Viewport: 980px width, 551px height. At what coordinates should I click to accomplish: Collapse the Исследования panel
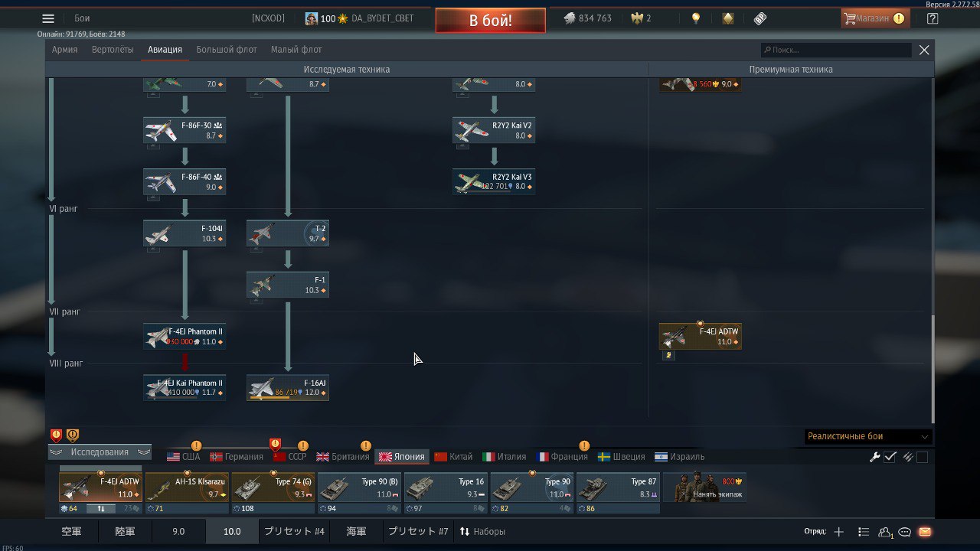coord(100,452)
